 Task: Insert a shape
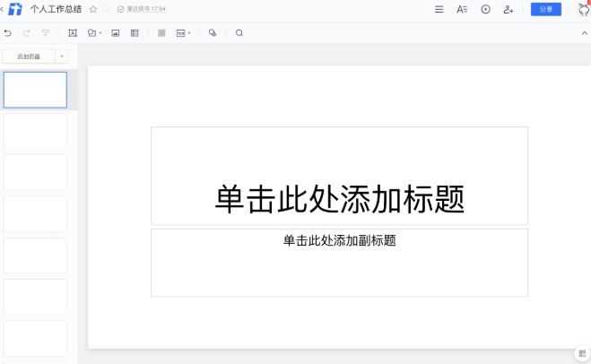(91, 33)
